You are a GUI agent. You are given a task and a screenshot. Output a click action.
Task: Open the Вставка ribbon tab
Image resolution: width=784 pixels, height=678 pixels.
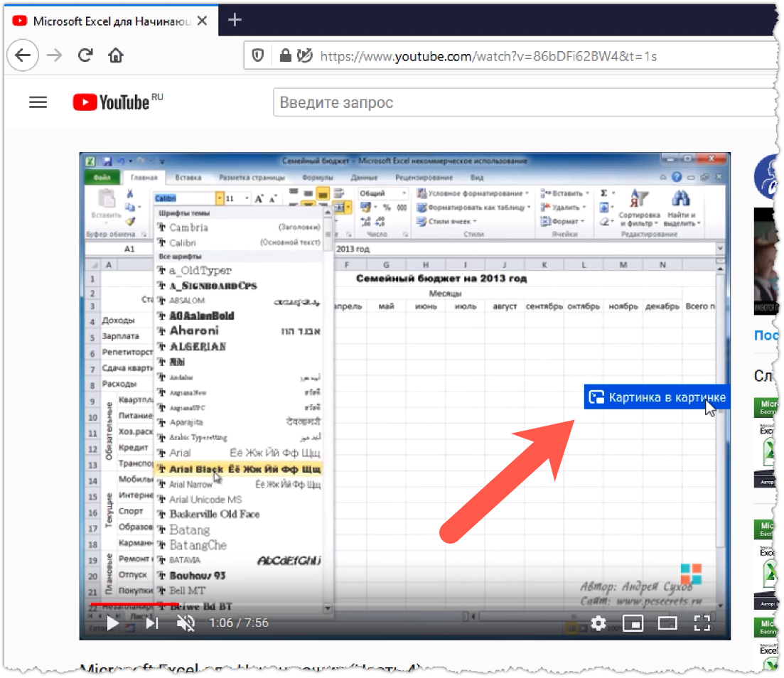pyautogui.click(x=188, y=178)
